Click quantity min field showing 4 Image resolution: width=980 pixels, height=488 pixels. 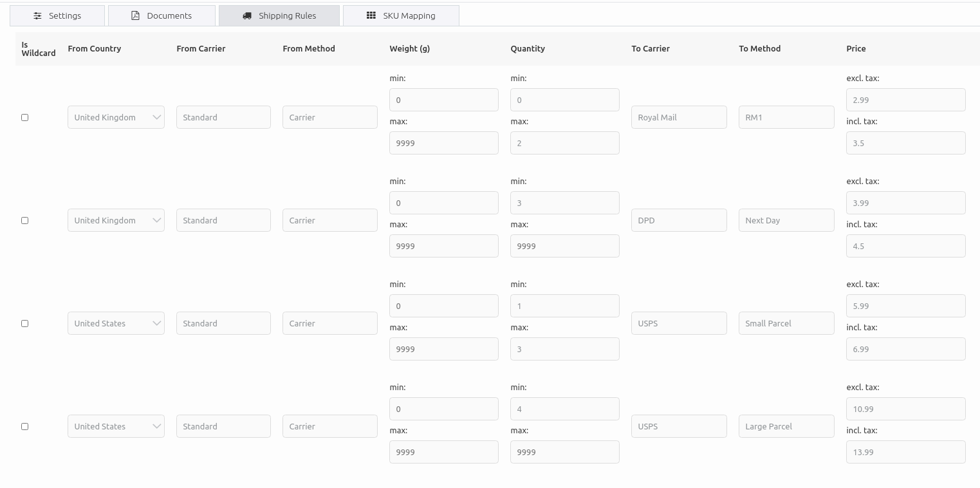[565, 409]
